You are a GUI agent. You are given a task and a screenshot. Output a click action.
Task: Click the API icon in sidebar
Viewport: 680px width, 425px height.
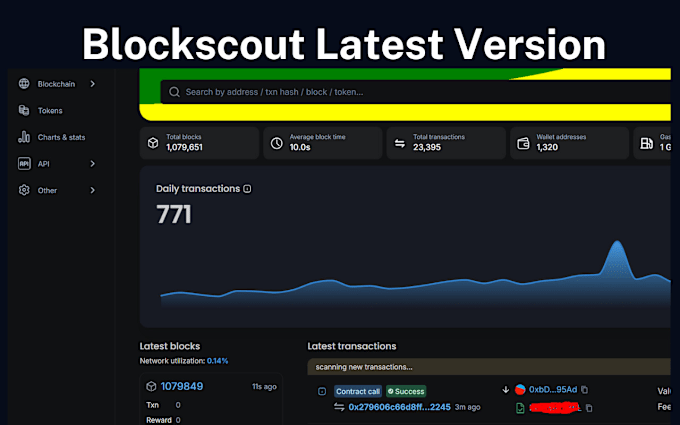point(24,163)
